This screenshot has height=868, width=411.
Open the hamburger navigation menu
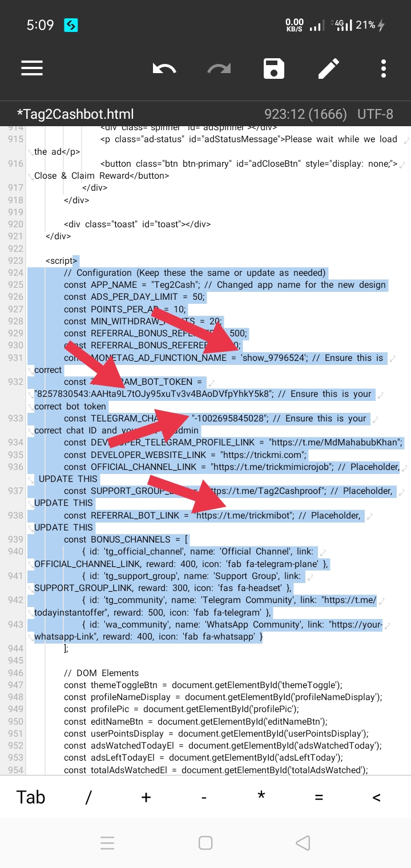[32, 69]
